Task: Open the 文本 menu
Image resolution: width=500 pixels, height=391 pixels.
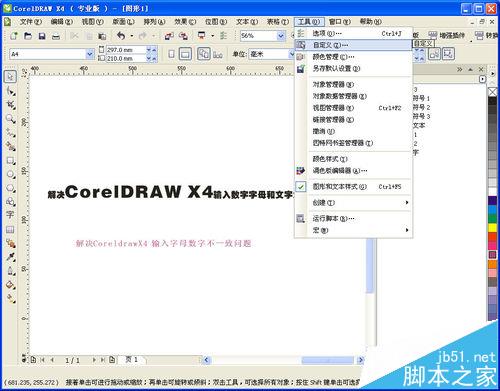Action: coord(247,22)
